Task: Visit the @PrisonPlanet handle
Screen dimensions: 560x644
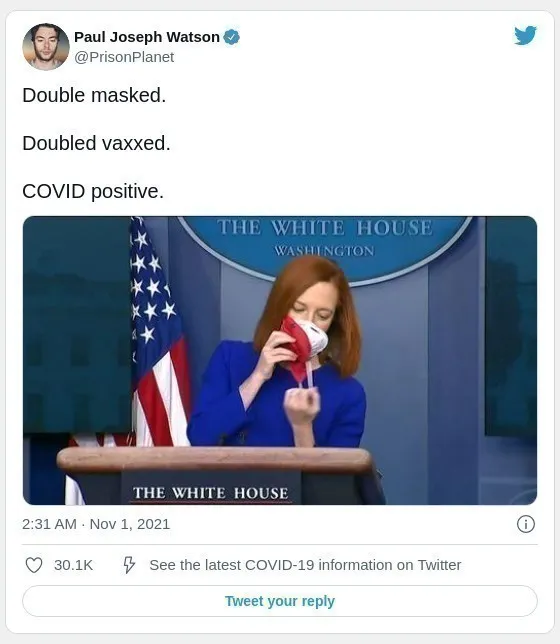Action: (124, 57)
